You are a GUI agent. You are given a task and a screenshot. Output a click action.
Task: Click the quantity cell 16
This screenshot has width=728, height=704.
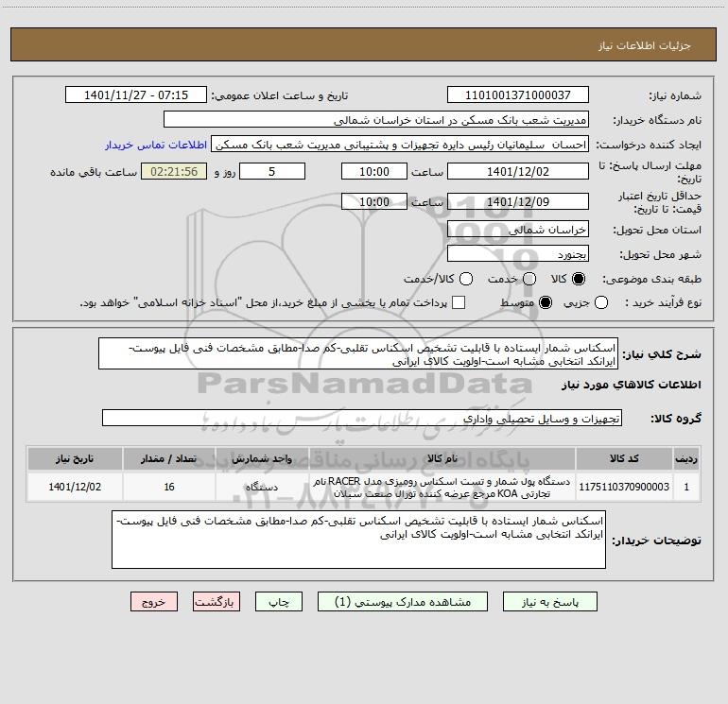click(169, 487)
